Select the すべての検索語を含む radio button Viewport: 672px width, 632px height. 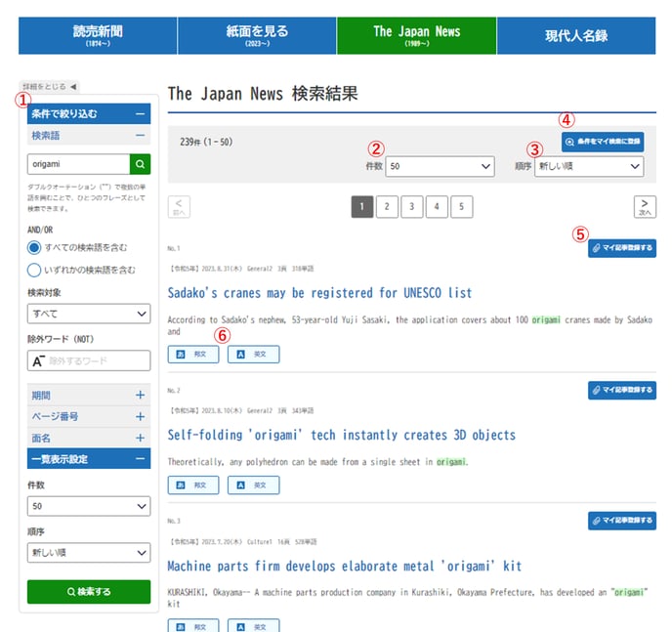pyautogui.click(x=35, y=248)
